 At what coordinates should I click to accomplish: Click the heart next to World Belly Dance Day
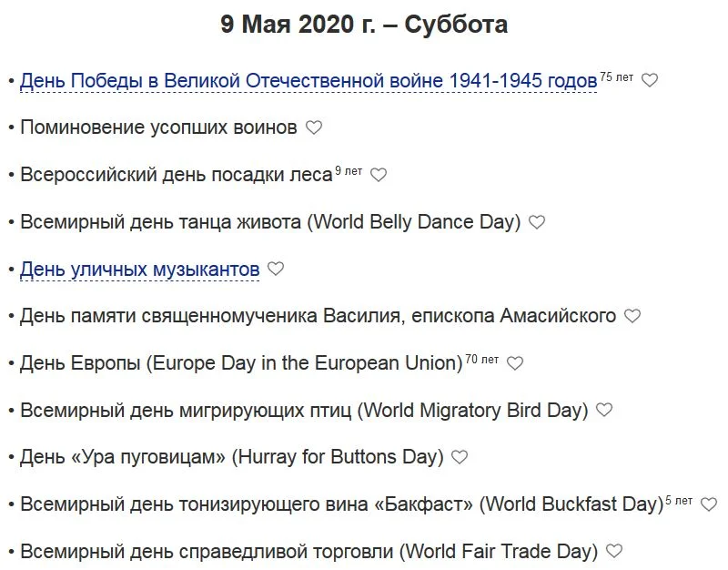537,223
